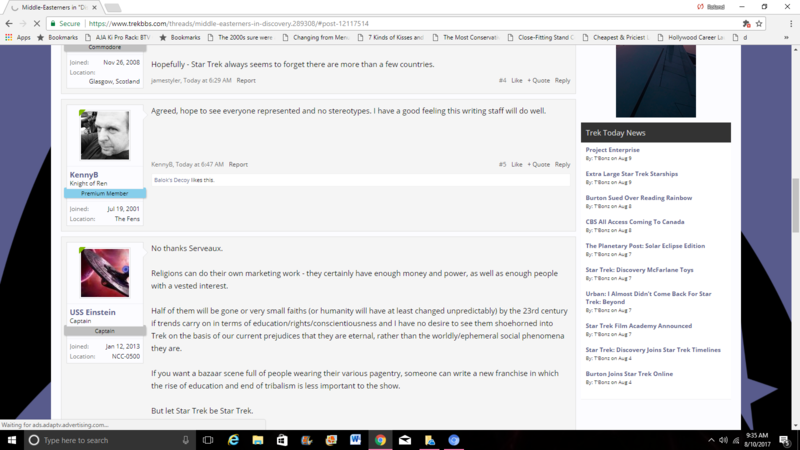Viewport: 800px width, 450px height.
Task: Reply to KennyB's post #5
Action: click(x=562, y=164)
